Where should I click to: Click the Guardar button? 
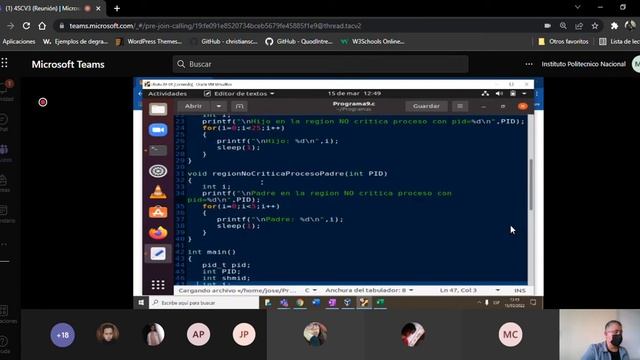(426, 106)
